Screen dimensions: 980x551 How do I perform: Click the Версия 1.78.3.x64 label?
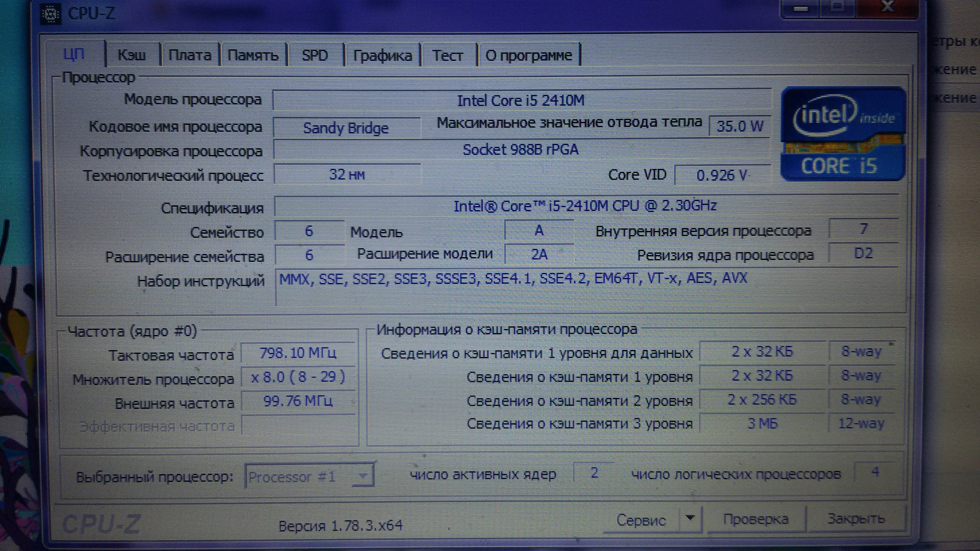340,525
